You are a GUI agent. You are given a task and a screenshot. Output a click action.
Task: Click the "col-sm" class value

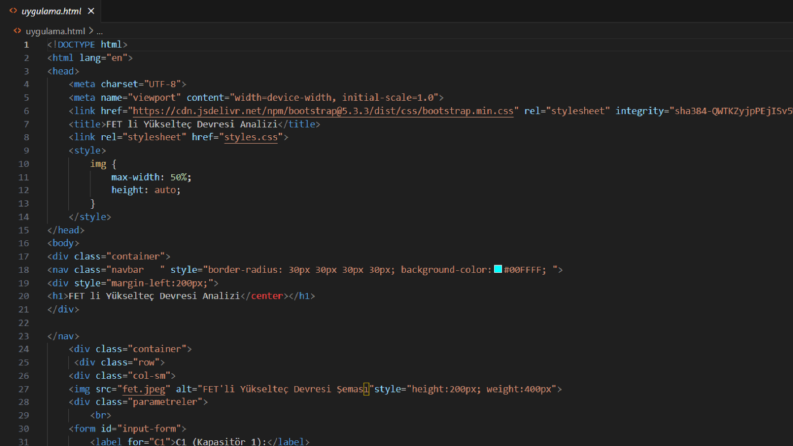pos(149,376)
